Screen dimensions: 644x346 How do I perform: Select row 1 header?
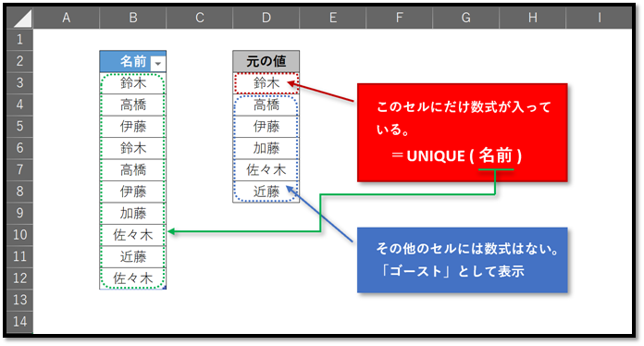tap(19, 40)
